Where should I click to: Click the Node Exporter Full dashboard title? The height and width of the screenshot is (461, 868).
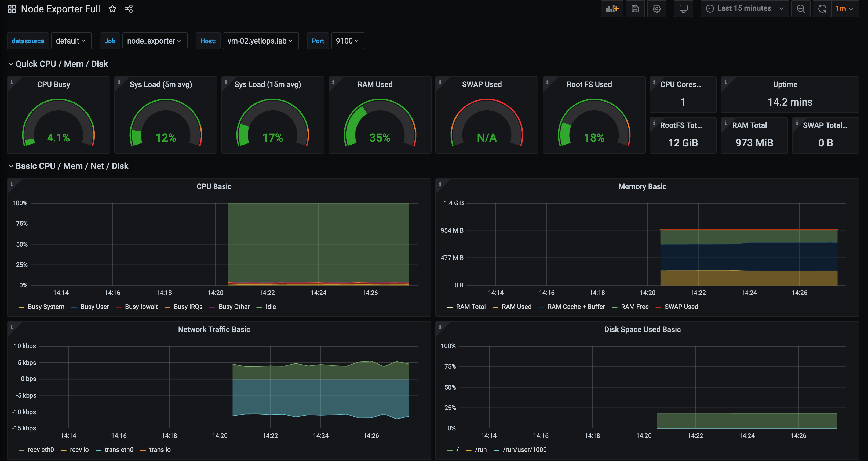click(x=60, y=9)
